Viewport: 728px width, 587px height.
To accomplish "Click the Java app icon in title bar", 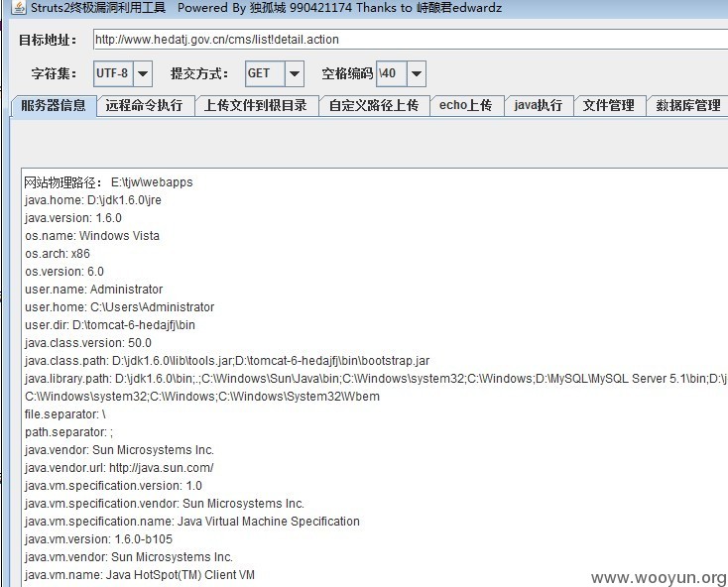I will (19, 7).
